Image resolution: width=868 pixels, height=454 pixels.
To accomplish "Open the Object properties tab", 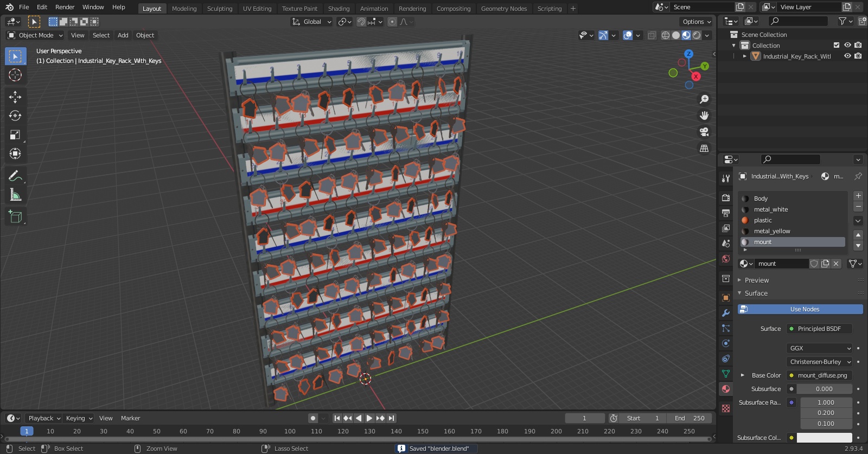I will (x=726, y=298).
